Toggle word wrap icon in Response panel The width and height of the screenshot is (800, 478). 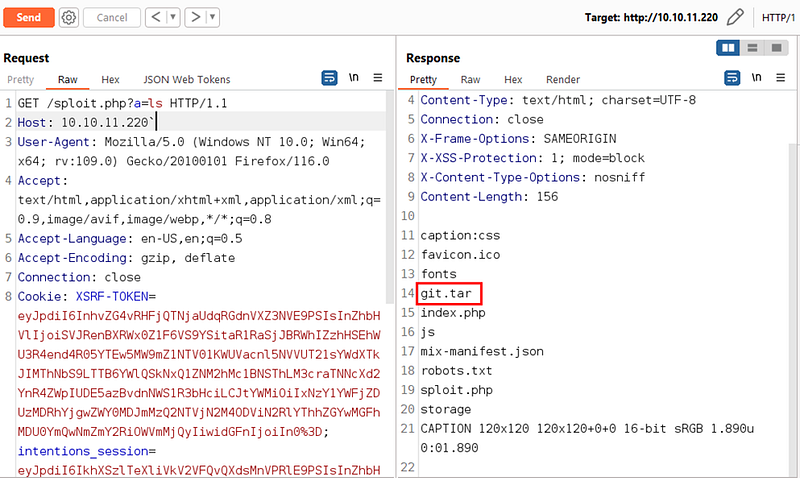732,78
